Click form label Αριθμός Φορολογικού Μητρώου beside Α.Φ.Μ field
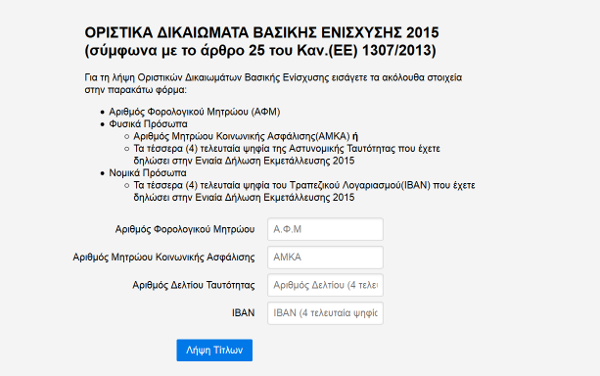This screenshot has width=600, height=376. point(185,229)
